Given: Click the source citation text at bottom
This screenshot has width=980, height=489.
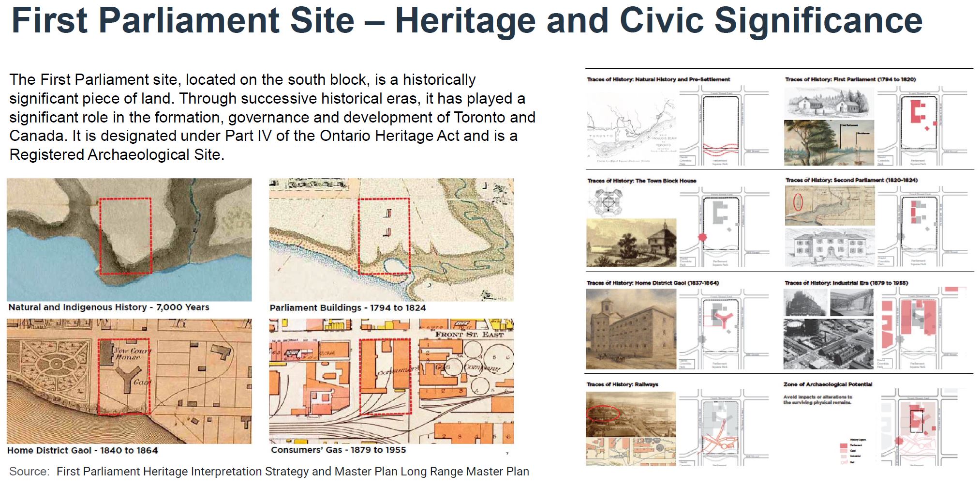Looking at the screenshot, I should [269, 472].
